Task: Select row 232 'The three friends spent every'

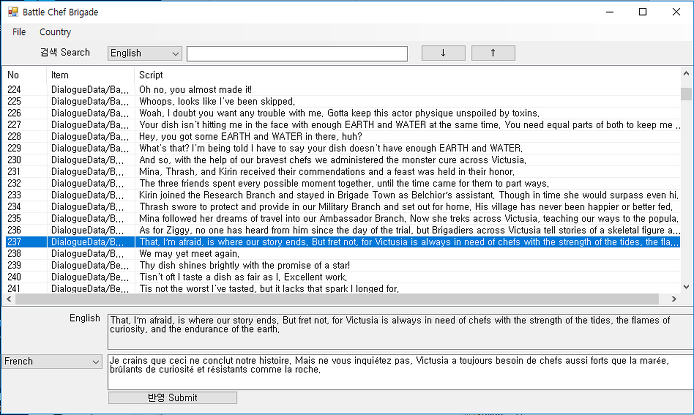Action: click(x=342, y=183)
